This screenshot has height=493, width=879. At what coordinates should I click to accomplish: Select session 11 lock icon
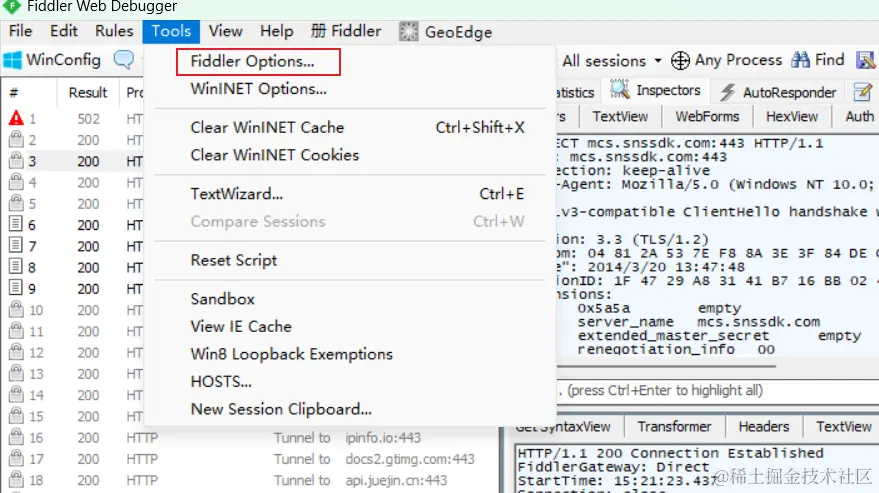pos(16,330)
